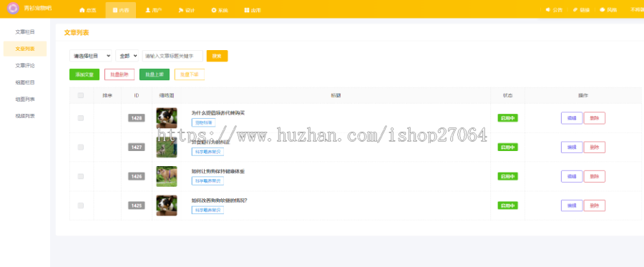Check the checkbox for article 1426

pyautogui.click(x=80, y=176)
